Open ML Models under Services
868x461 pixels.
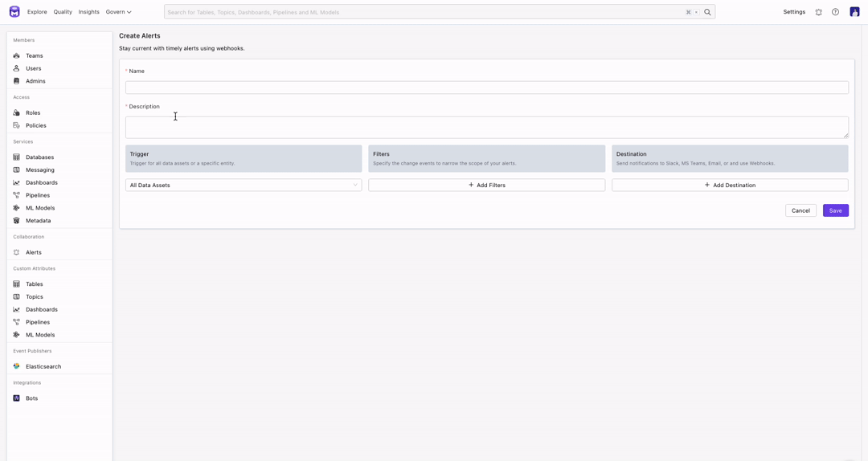(40, 208)
